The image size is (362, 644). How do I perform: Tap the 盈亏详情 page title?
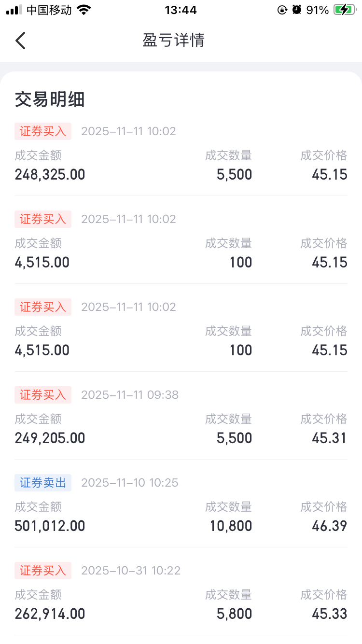(174, 40)
